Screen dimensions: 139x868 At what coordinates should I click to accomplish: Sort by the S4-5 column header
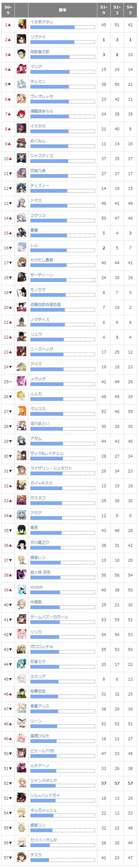tap(130, 10)
